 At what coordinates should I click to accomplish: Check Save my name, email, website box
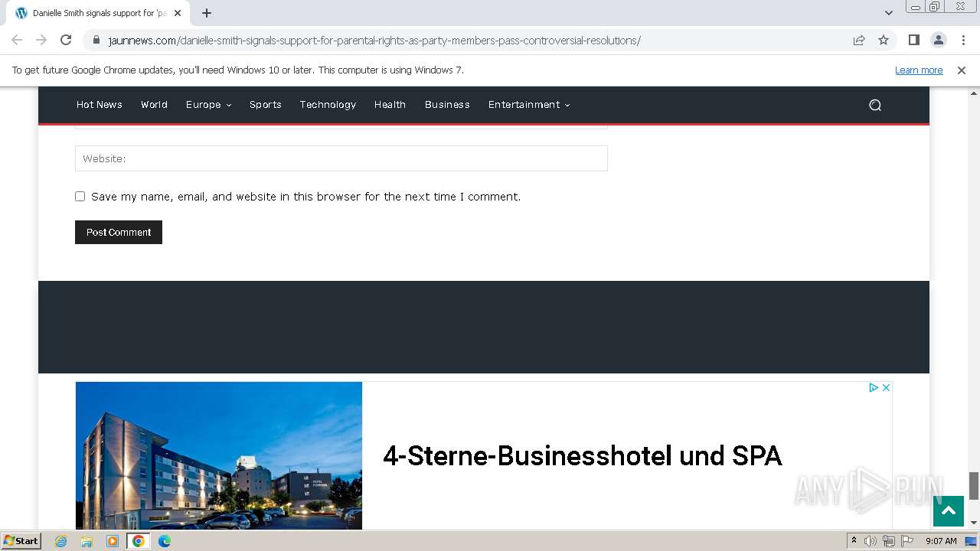click(x=80, y=197)
